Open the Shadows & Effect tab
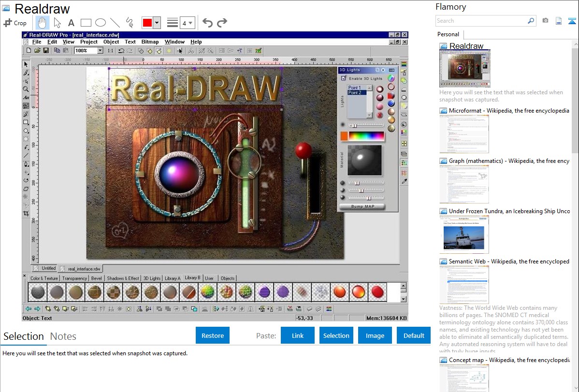579x392 pixels. click(x=123, y=278)
